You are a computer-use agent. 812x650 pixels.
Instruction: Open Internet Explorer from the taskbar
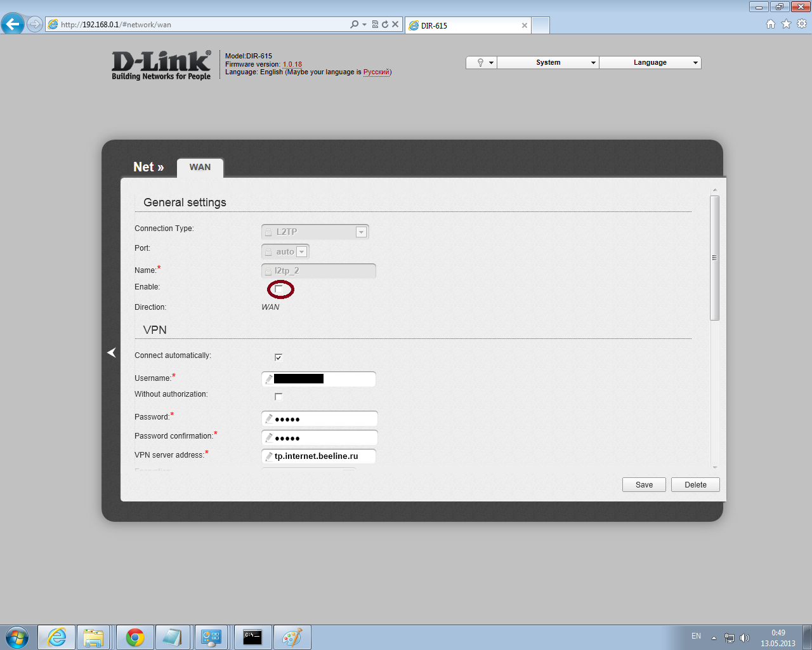tap(56, 637)
